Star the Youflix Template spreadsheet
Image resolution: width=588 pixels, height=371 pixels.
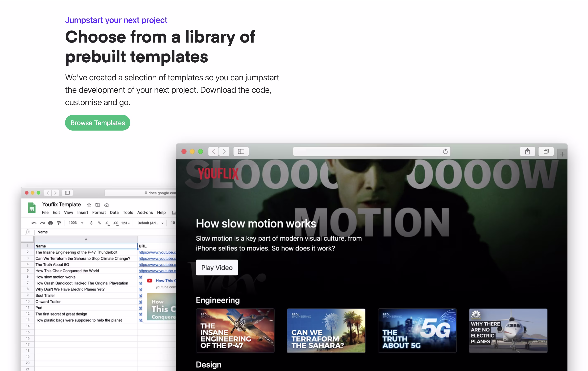89,205
